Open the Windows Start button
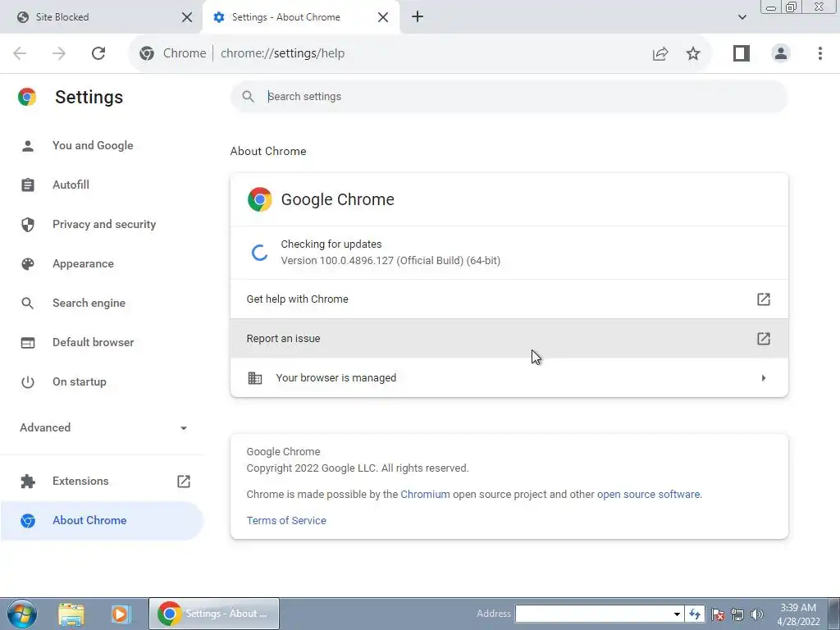The image size is (840, 630). (22, 614)
